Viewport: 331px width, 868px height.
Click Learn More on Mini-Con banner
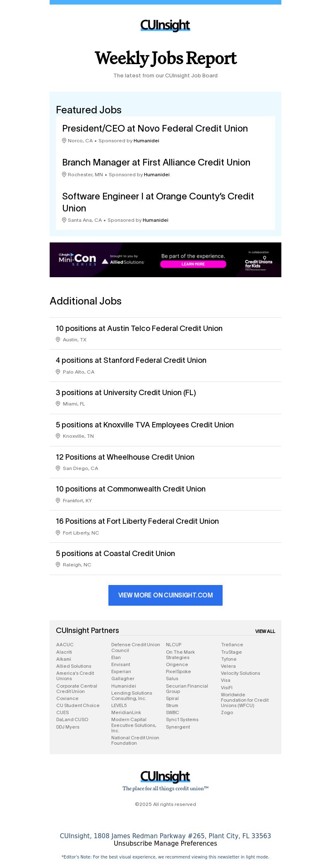pyautogui.click(x=193, y=264)
